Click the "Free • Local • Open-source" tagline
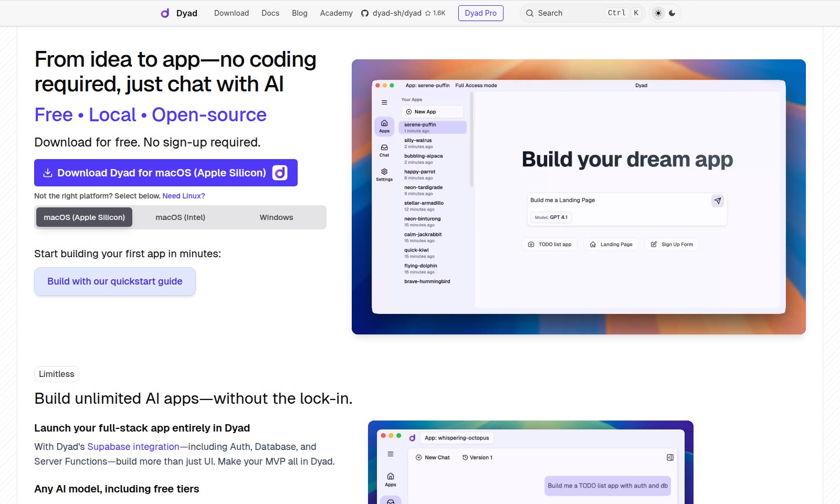The height and width of the screenshot is (504, 840). point(151,114)
